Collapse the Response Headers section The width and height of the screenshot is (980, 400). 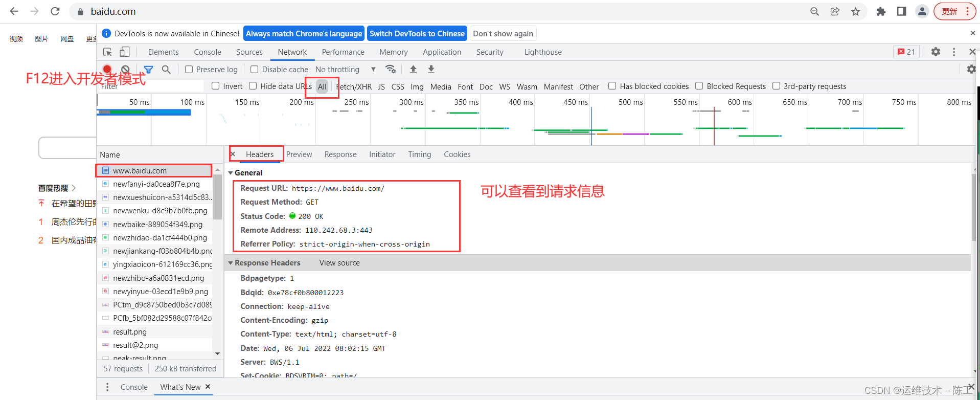(x=231, y=263)
